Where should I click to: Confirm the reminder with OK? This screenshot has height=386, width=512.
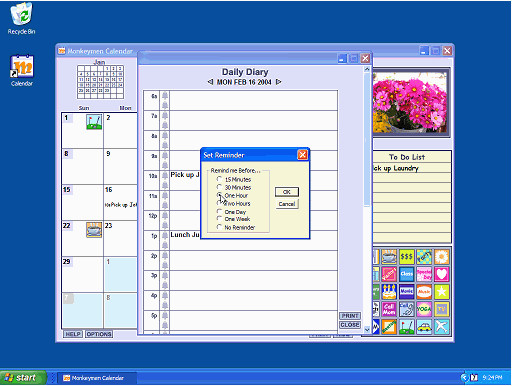point(287,192)
